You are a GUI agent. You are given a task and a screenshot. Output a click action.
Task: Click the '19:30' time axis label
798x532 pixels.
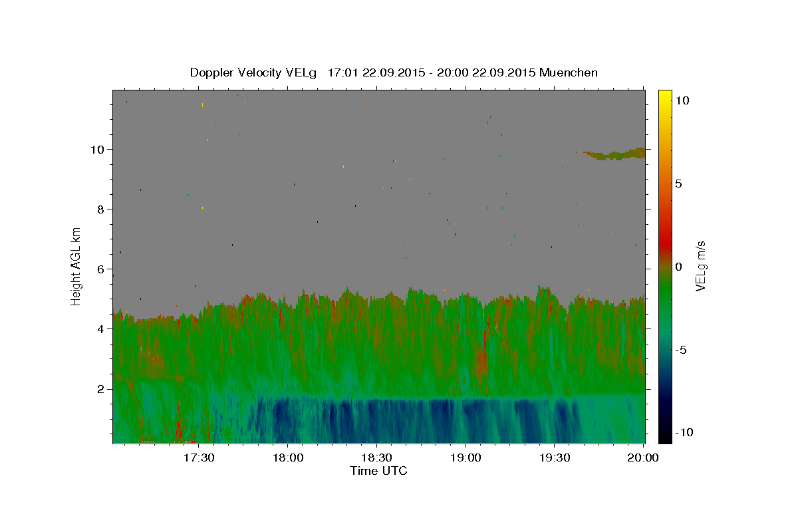pyautogui.click(x=555, y=458)
